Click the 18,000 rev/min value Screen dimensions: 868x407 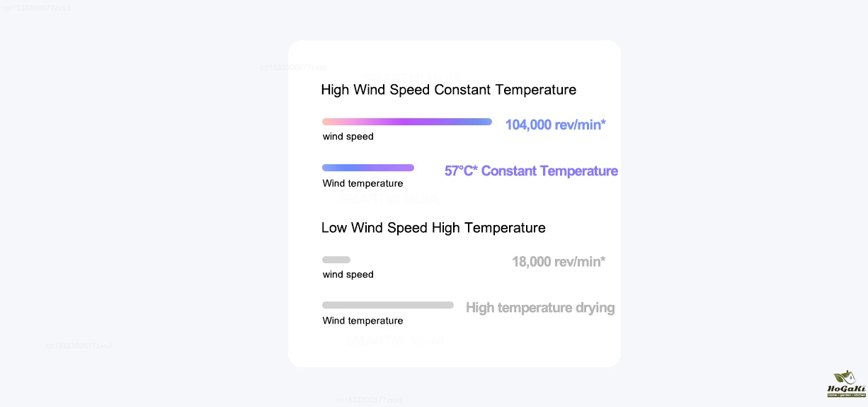click(559, 262)
